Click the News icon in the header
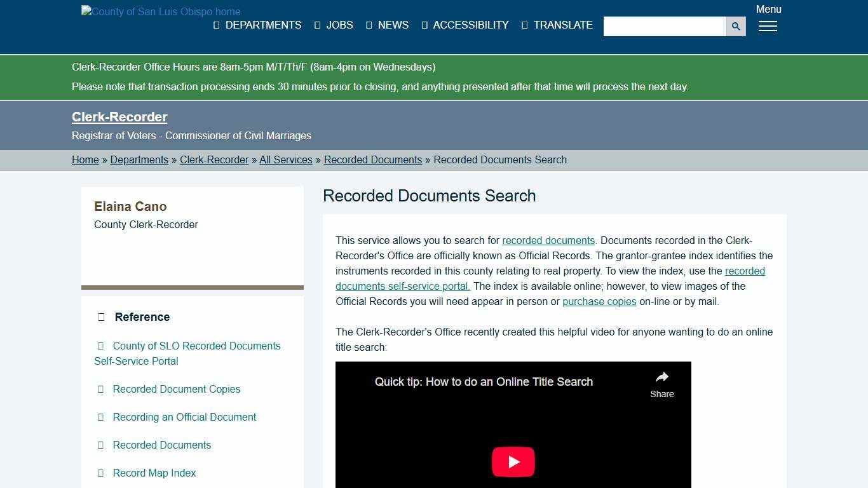This screenshot has height=488, width=868. click(x=369, y=25)
